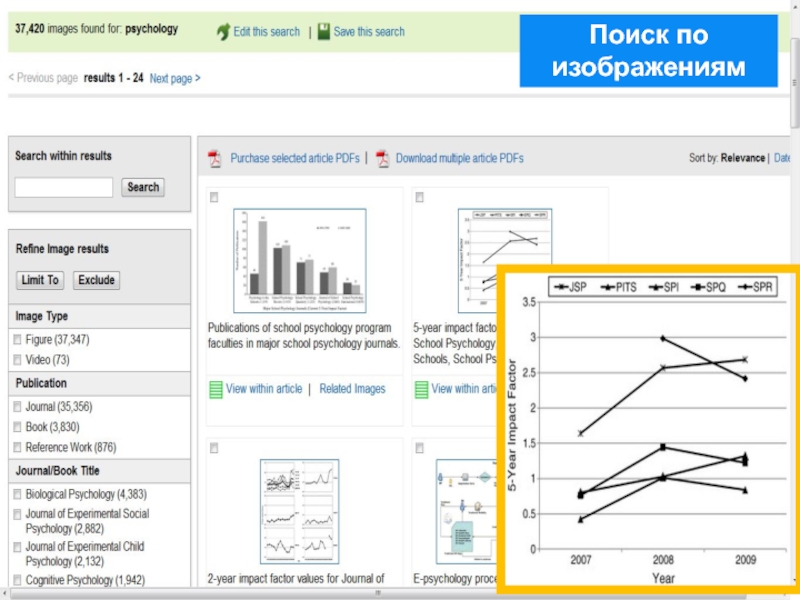Select checkbox for the first bar chart result
Viewport: 800px width, 600px height.
click(x=214, y=198)
